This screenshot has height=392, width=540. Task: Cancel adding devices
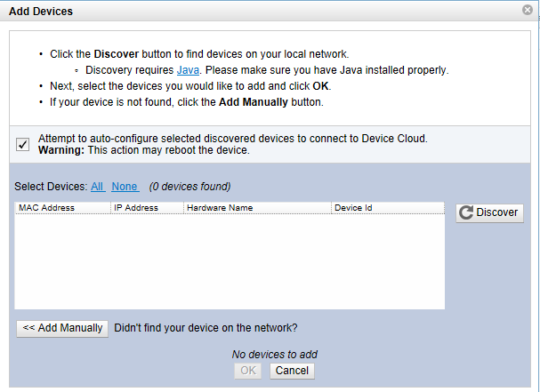click(292, 371)
